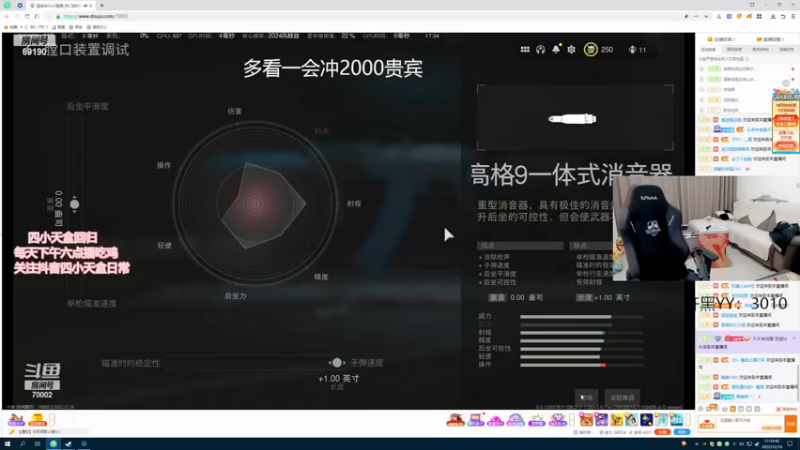800x450 pixels.
Task: Click the first gift icon in gift bar
Action: [455, 420]
